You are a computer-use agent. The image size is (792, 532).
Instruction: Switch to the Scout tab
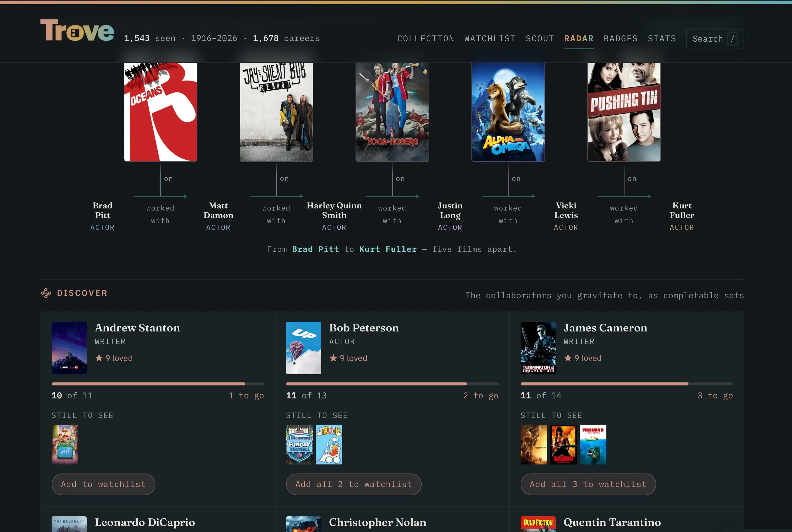(540, 39)
